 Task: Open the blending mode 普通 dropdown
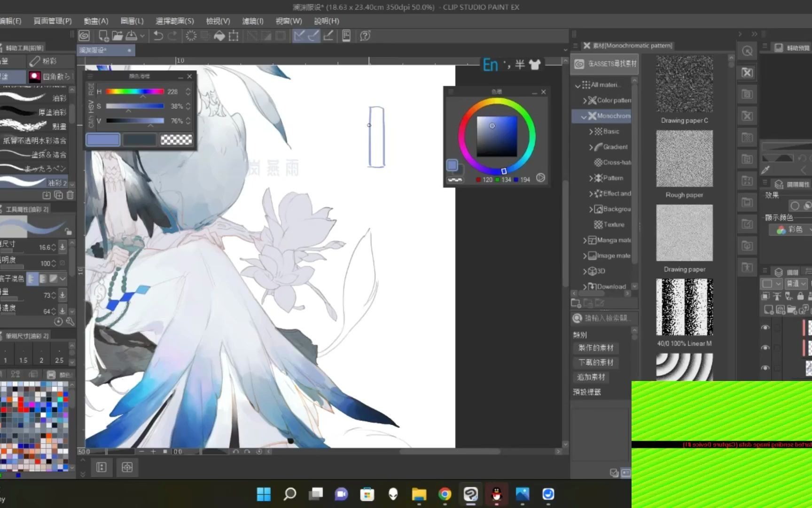(x=796, y=284)
